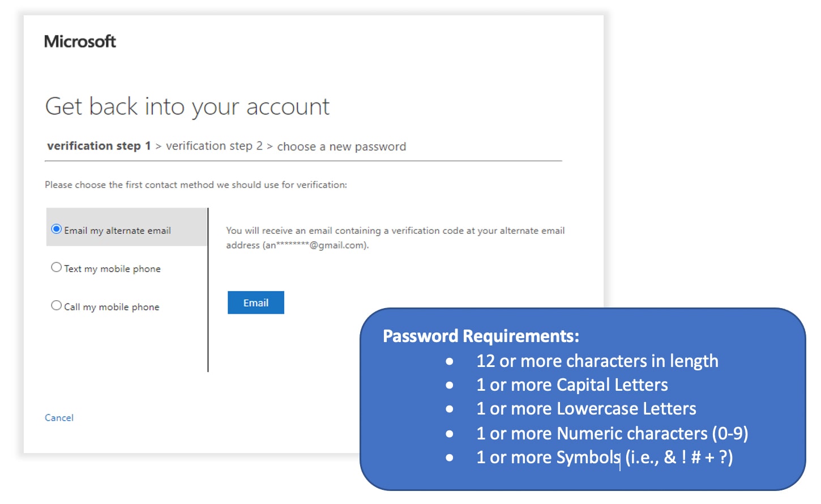Click the Password Requirements heading
This screenshot has height=504, width=821.
[x=481, y=336]
